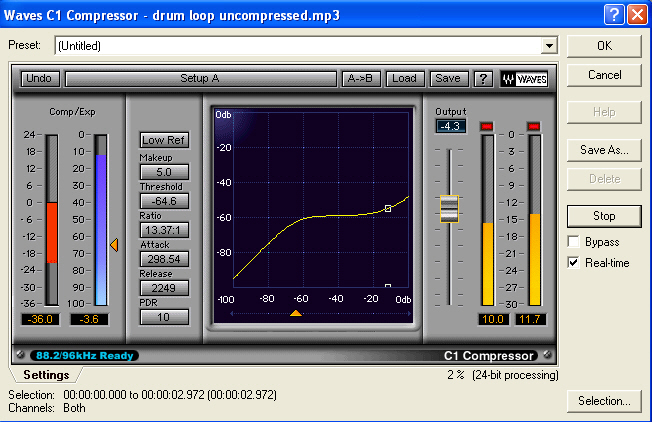
Task: Click the Comp/Exp gain reduction meter
Action: coord(52,220)
